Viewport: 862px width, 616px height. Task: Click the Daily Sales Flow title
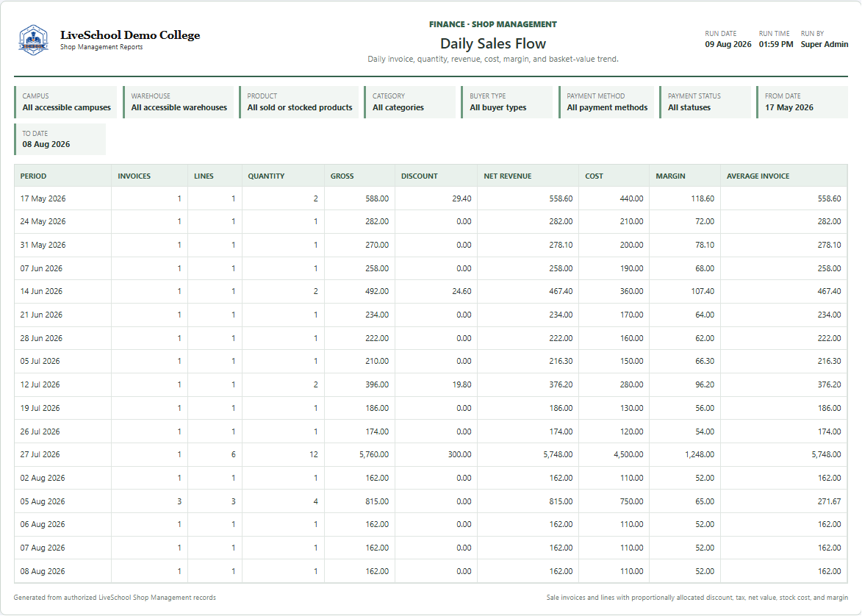pyautogui.click(x=492, y=43)
